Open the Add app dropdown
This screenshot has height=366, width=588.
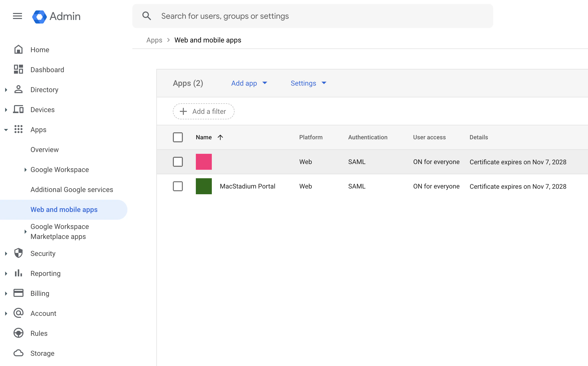pyautogui.click(x=249, y=83)
